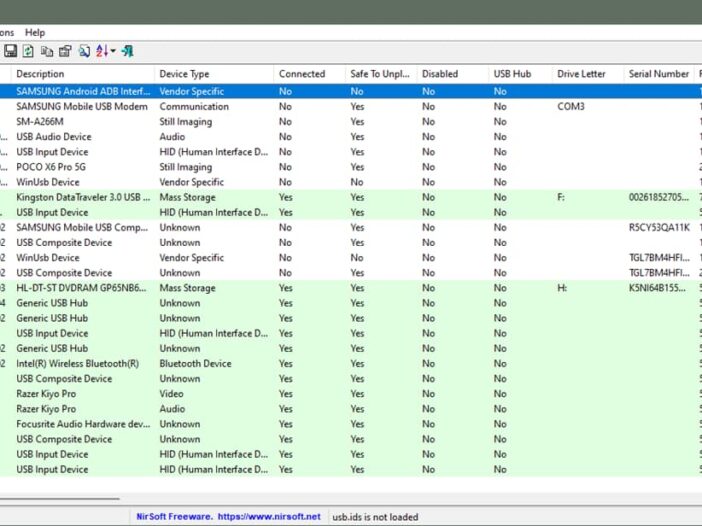Image resolution: width=702 pixels, height=526 pixels.
Task: Click the A-Z sort toolbar icon
Action: [102, 51]
